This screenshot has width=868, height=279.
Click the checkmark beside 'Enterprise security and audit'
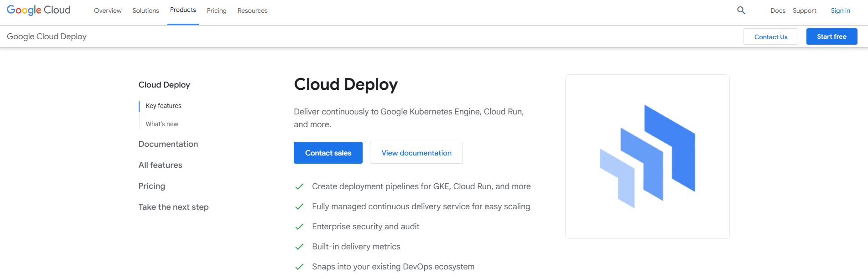[299, 227]
